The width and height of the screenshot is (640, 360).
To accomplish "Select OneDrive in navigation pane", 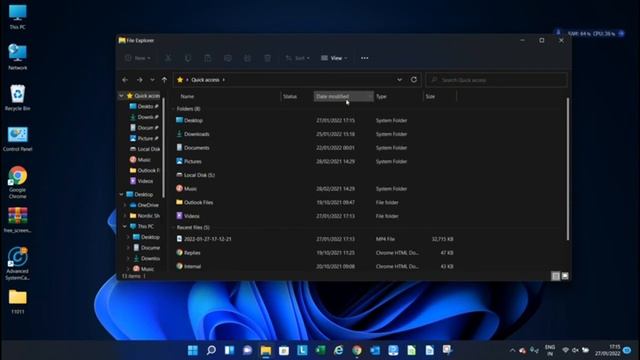I will 144,205.
